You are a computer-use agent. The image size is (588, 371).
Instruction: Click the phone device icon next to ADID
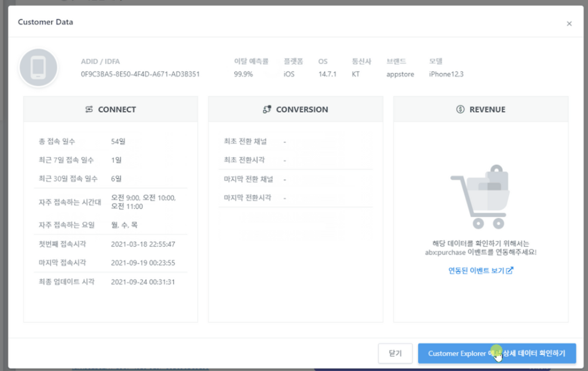click(x=38, y=67)
